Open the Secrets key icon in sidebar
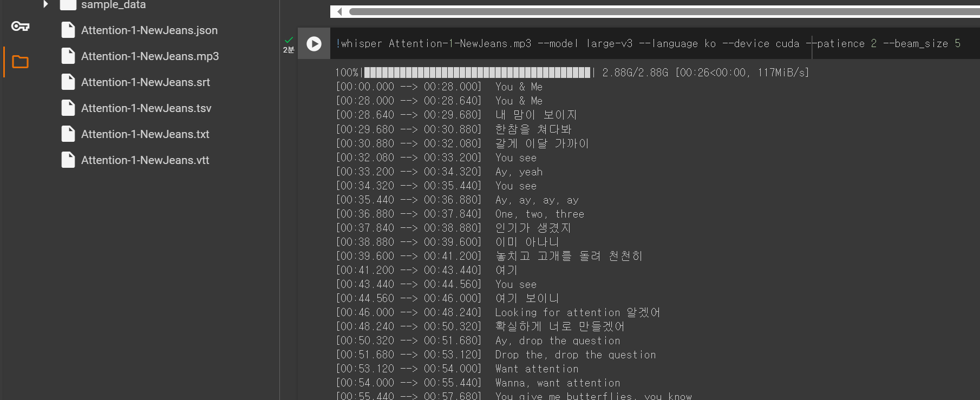This screenshot has height=400, width=980. point(21,26)
